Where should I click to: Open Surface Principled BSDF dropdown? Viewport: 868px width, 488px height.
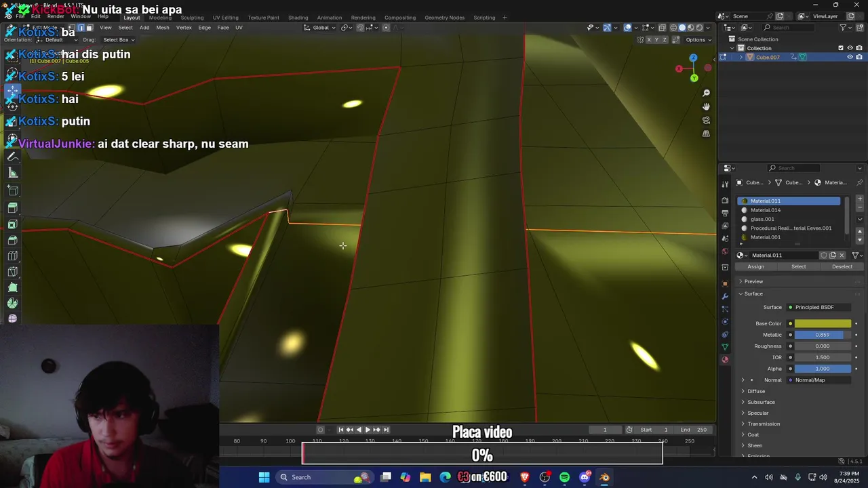point(818,307)
